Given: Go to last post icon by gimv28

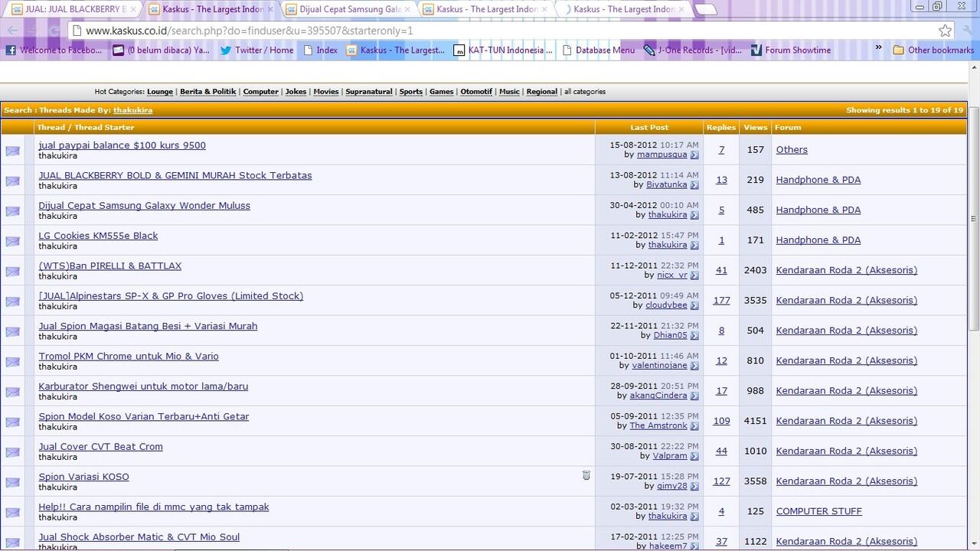Looking at the screenshot, I should 694,486.
